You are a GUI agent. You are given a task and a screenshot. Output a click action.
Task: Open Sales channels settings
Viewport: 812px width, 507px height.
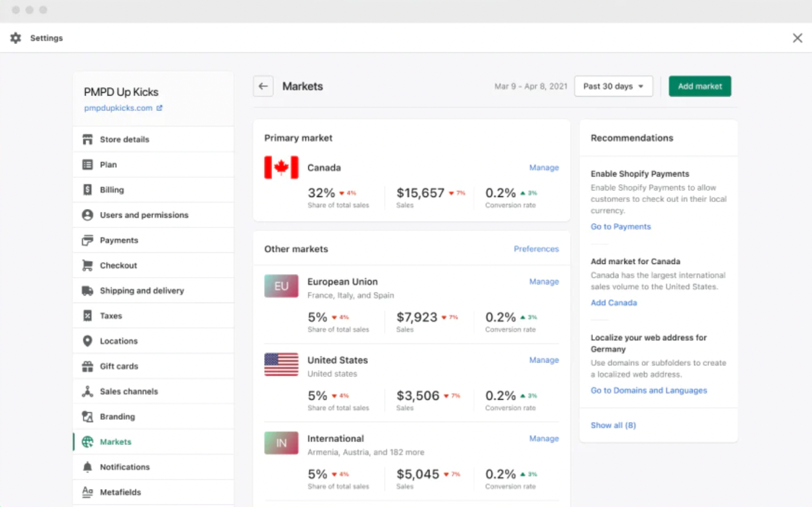tap(153, 392)
